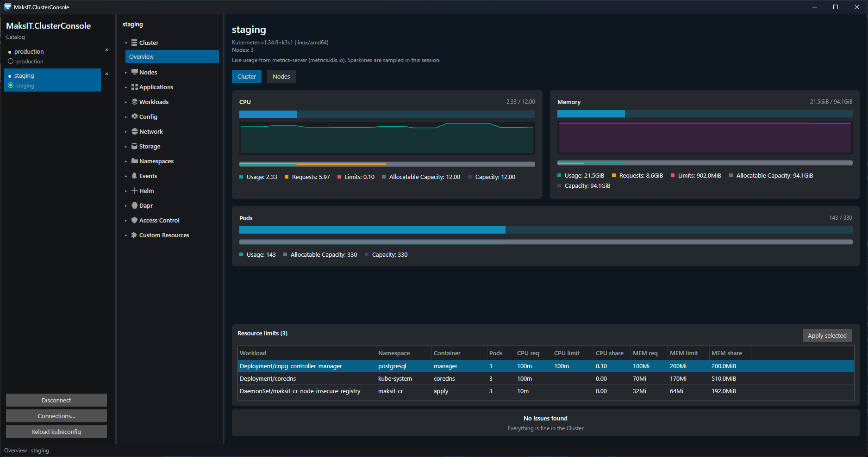Image resolution: width=868 pixels, height=457 pixels.
Task: Click the Memory sparkline chart
Action: 705,137
